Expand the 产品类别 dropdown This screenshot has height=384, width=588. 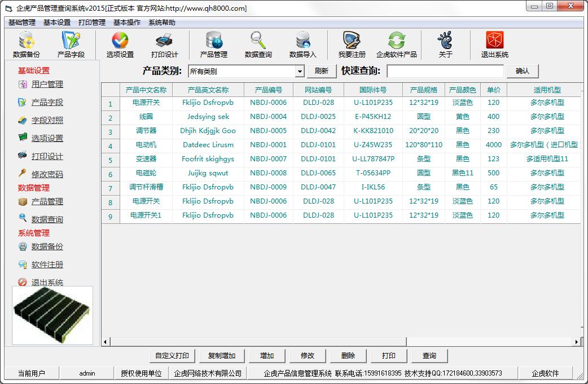pos(300,72)
